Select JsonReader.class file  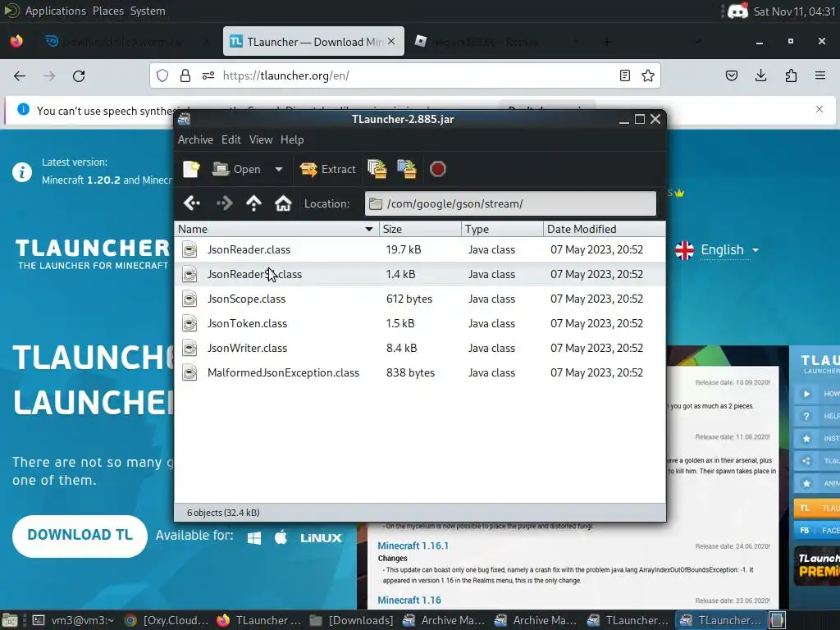coord(420,249)
